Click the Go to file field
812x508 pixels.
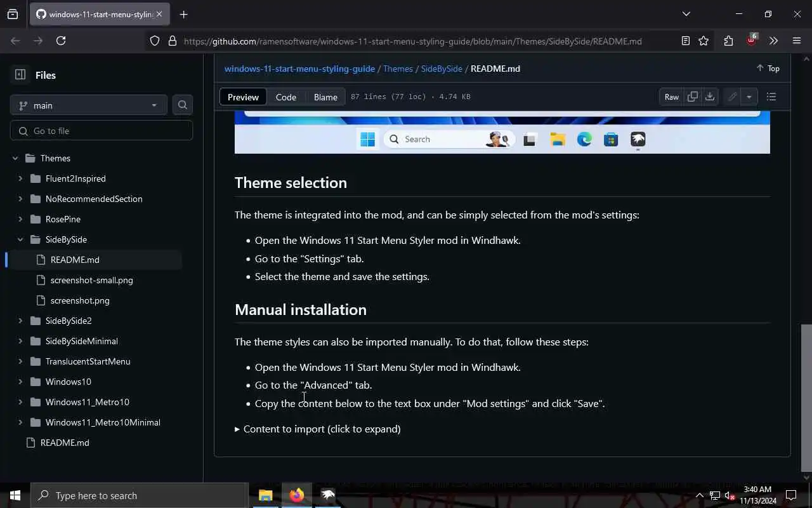101,131
